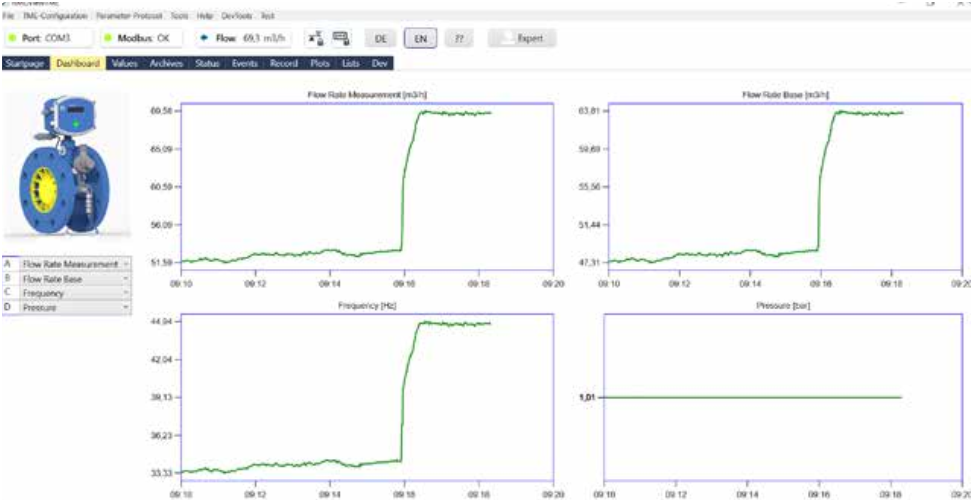Viewport: 973px width, 502px height.
Task: Click the flow meter device image
Action: point(63,164)
